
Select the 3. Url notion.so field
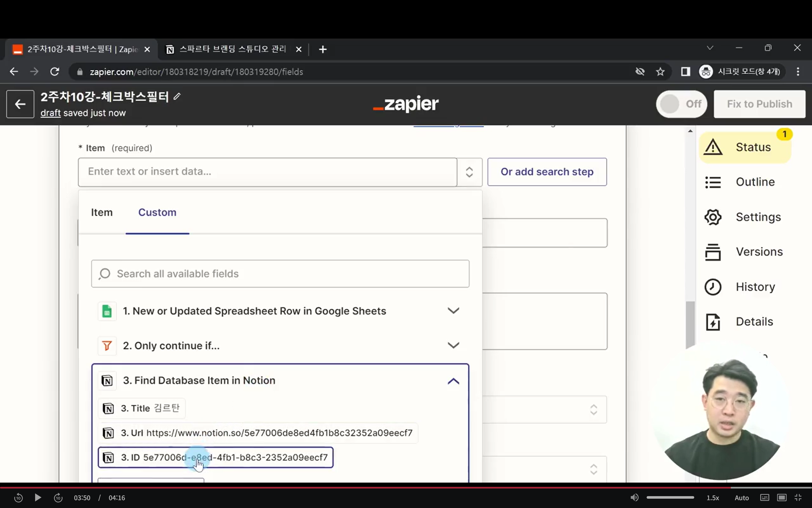tap(258, 433)
